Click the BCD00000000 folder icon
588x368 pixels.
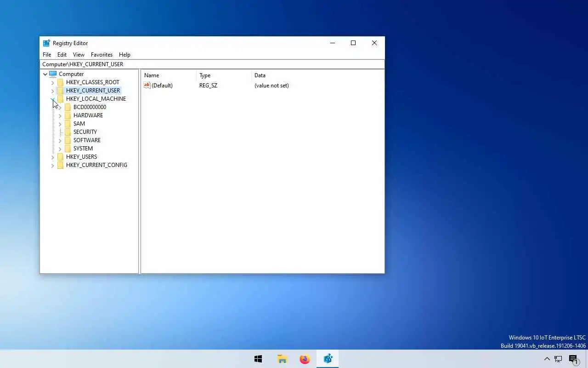(x=68, y=107)
